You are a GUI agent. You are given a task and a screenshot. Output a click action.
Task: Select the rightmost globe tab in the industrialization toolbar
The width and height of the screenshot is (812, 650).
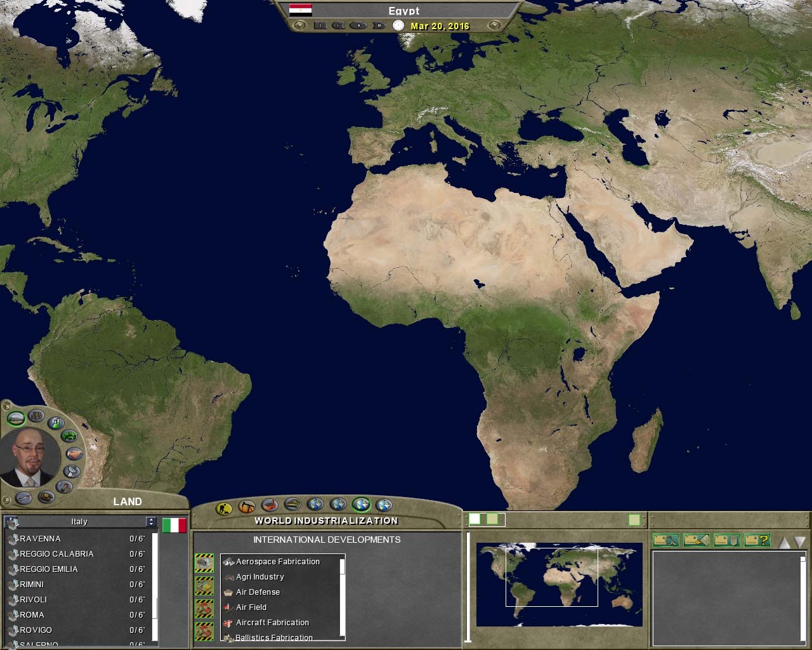pyautogui.click(x=384, y=507)
